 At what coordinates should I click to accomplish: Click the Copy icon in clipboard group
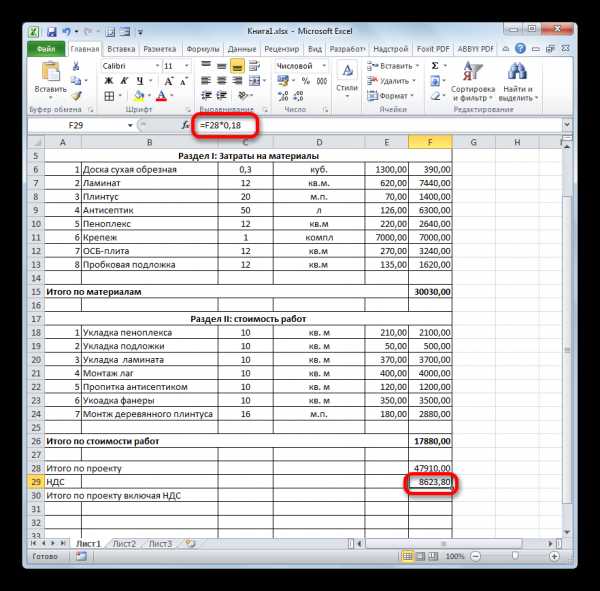pos(76,81)
